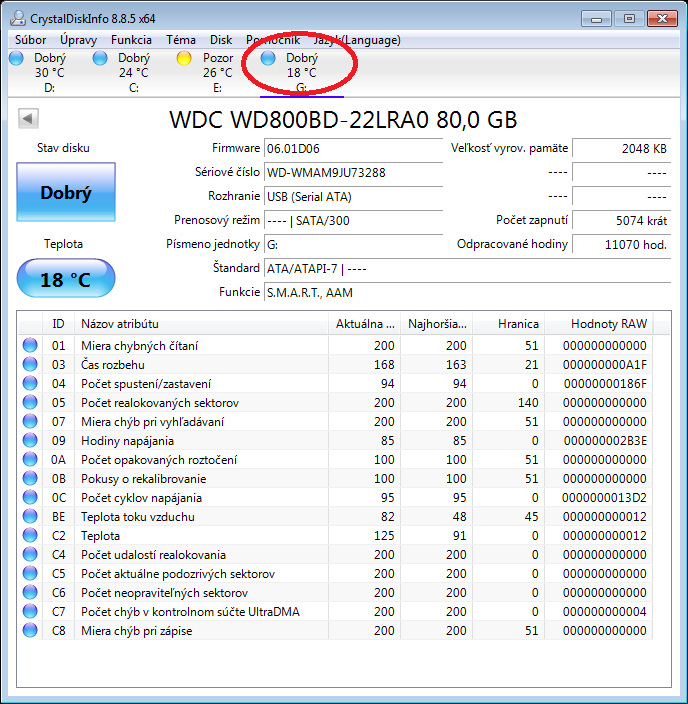Screen dimensions: 688x704
Task: Click current value 168 in Čas rozbehu row
Action: tap(384, 365)
